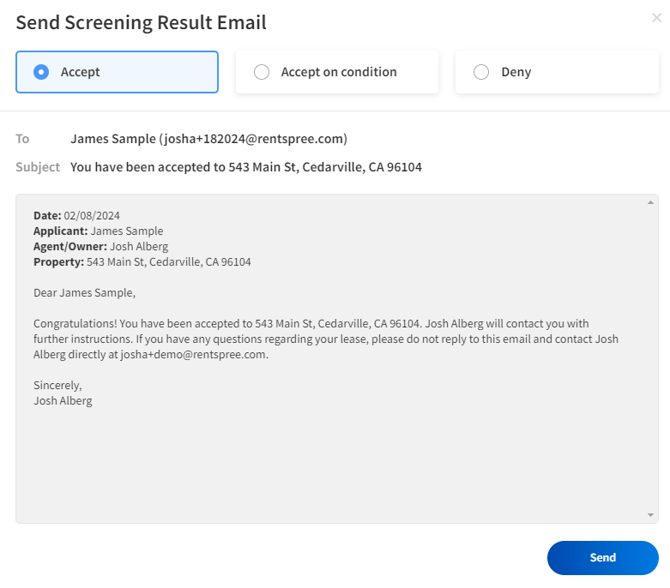The image size is (670, 588).
Task: Click the Sincerely closing line
Action: 57,385
